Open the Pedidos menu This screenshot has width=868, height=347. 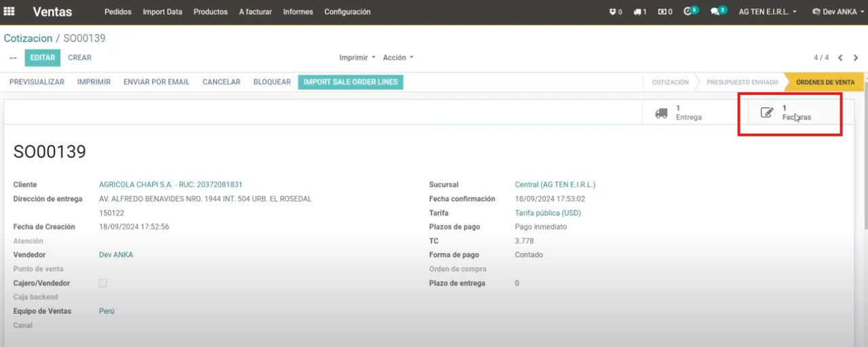(118, 12)
